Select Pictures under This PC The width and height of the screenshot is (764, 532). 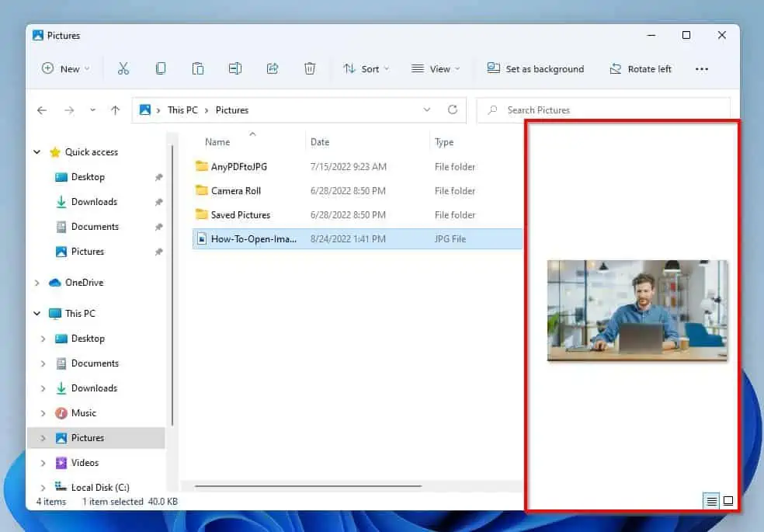[x=87, y=438]
